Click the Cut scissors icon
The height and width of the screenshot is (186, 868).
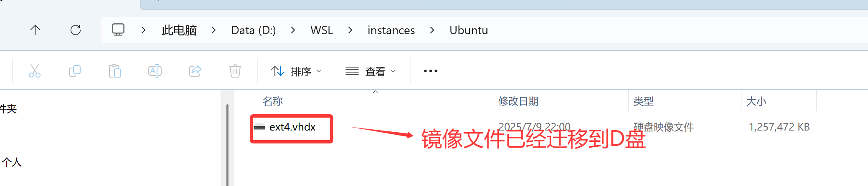coord(35,71)
